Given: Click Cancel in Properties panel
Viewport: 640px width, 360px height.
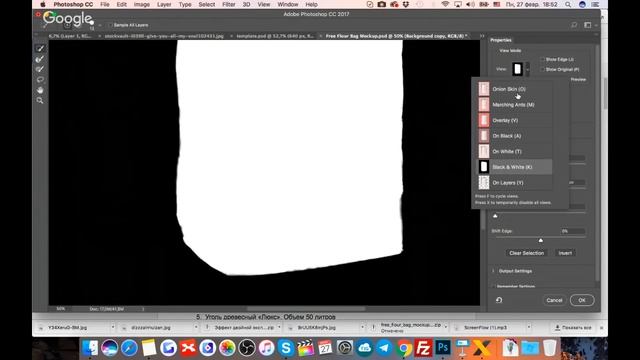Looking at the screenshot, I should [554, 300].
